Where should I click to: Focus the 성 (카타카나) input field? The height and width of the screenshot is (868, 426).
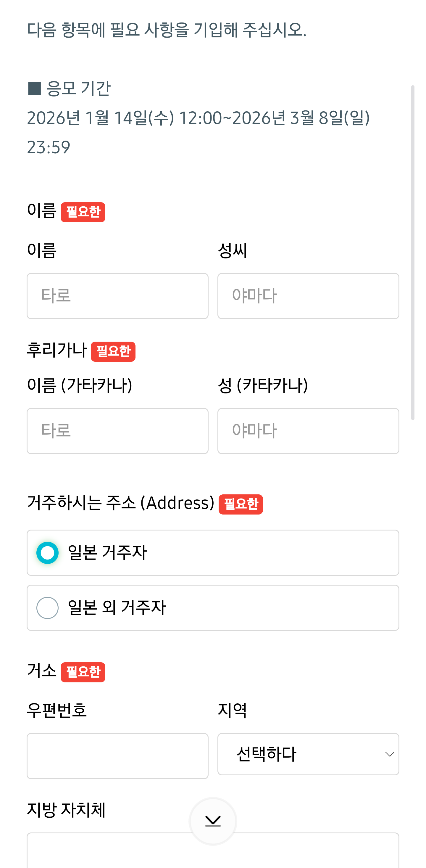[308, 431]
